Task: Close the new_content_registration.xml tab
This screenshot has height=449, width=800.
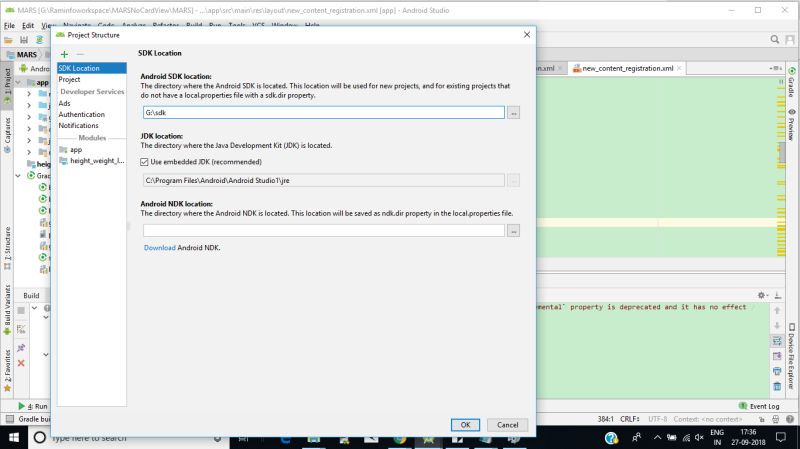Action: coord(679,68)
